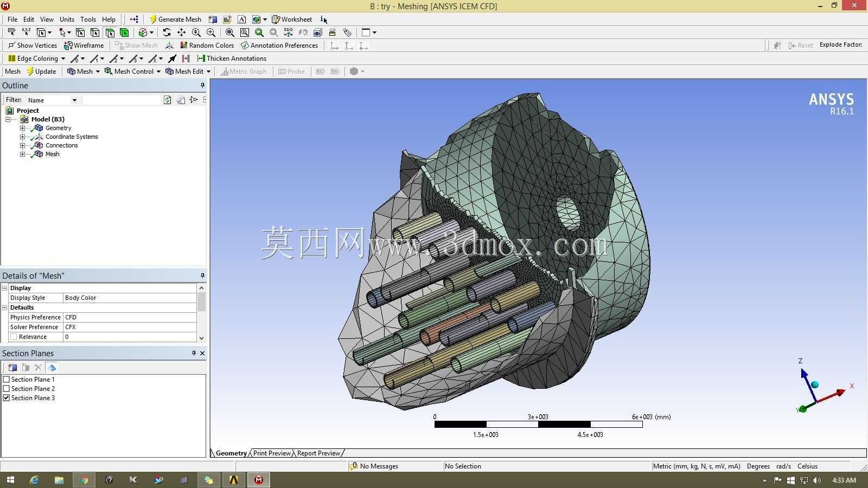Expand the Connections tree node
This screenshot has height=488, width=868.
(22, 145)
